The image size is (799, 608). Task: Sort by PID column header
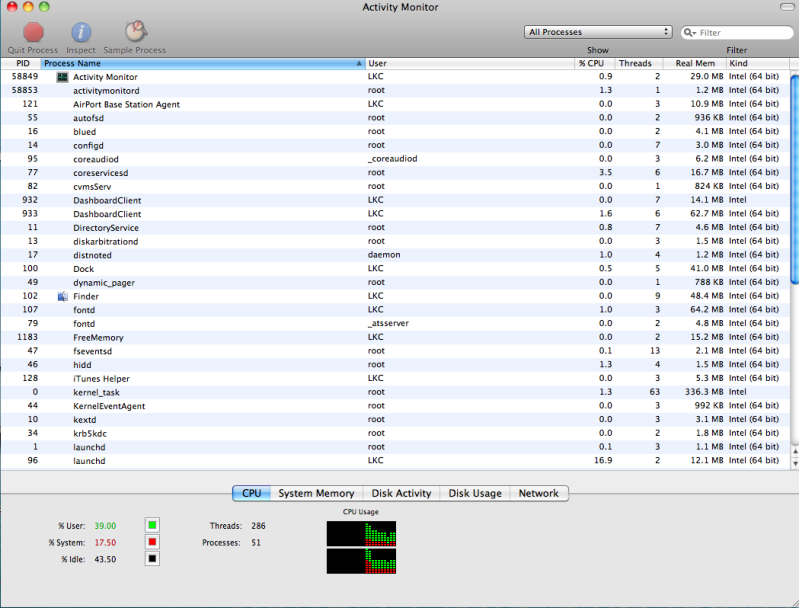pyautogui.click(x=20, y=63)
